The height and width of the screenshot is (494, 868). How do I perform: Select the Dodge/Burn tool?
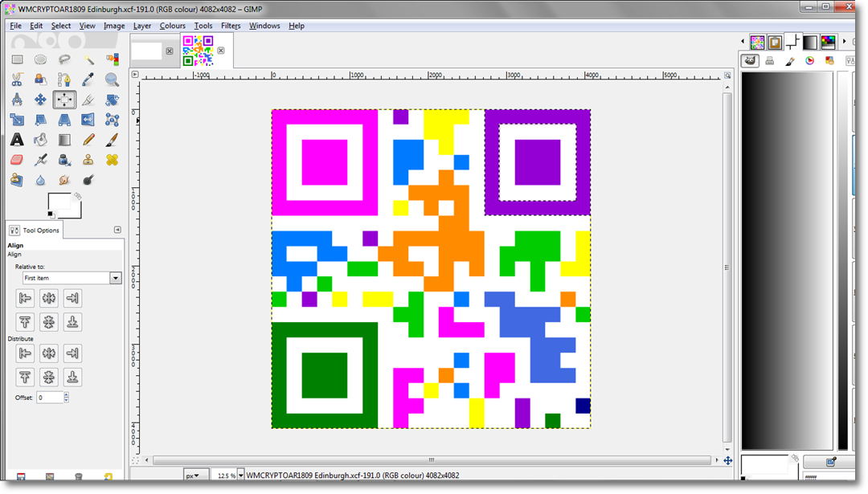(x=88, y=181)
